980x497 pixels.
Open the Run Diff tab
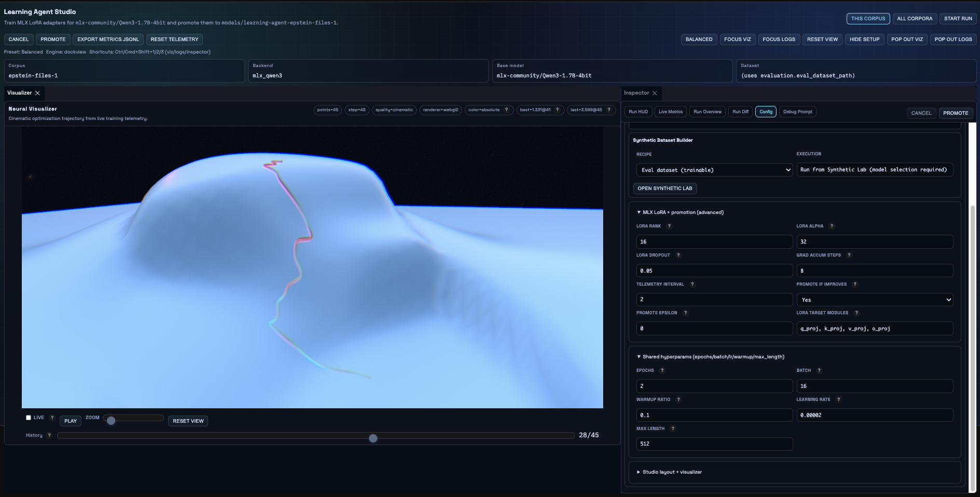(x=740, y=112)
